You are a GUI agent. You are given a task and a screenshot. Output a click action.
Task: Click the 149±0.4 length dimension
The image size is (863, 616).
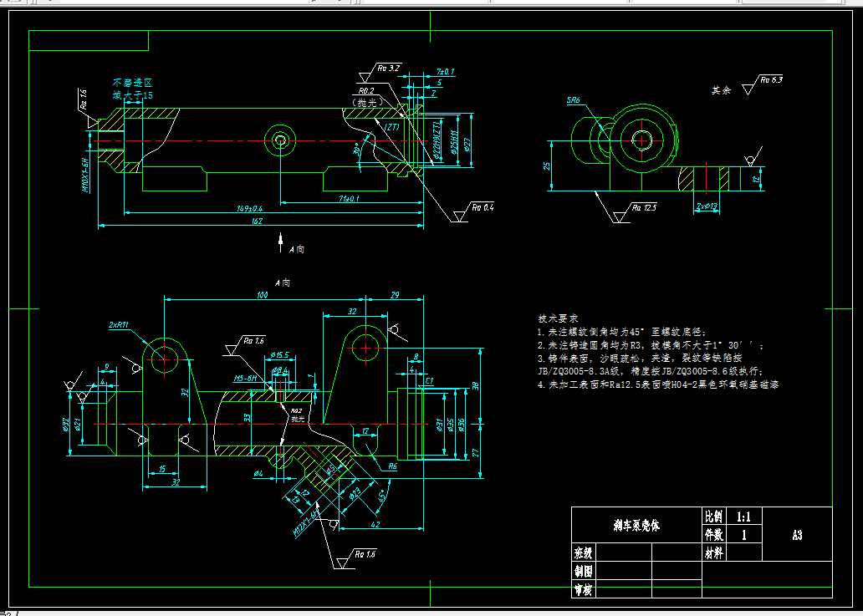point(250,208)
